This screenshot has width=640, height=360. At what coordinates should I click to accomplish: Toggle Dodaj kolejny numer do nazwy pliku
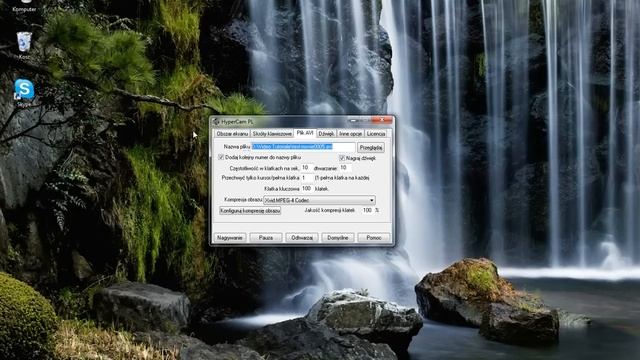(x=221, y=157)
